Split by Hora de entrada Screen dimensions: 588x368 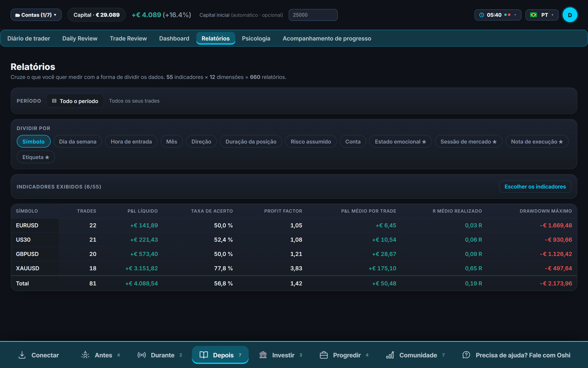point(131,141)
